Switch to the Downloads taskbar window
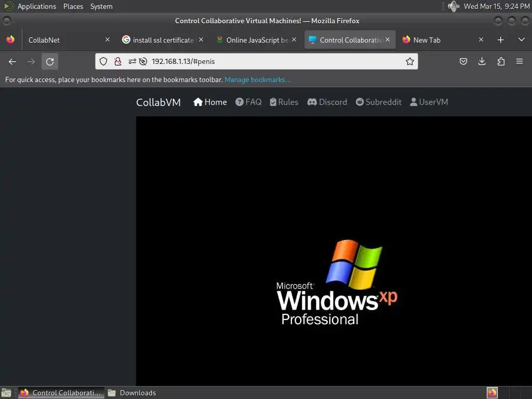 tap(131, 393)
